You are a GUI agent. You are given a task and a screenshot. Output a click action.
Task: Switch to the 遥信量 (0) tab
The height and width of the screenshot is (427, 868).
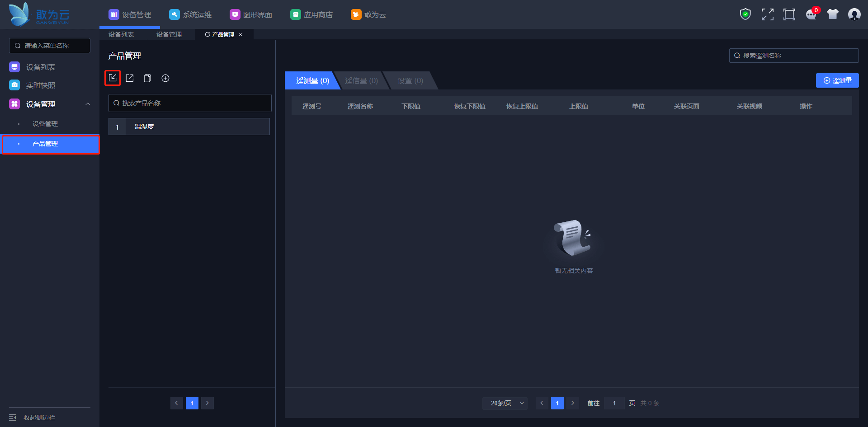(x=361, y=80)
